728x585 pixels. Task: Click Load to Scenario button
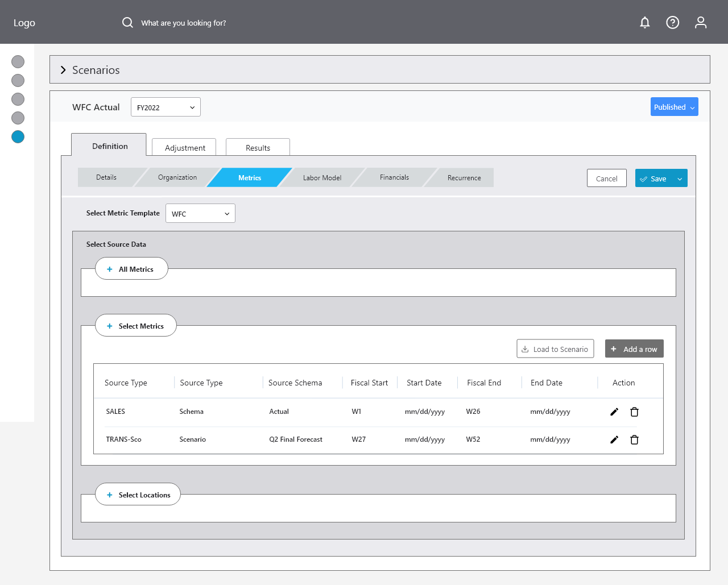pyautogui.click(x=555, y=349)
